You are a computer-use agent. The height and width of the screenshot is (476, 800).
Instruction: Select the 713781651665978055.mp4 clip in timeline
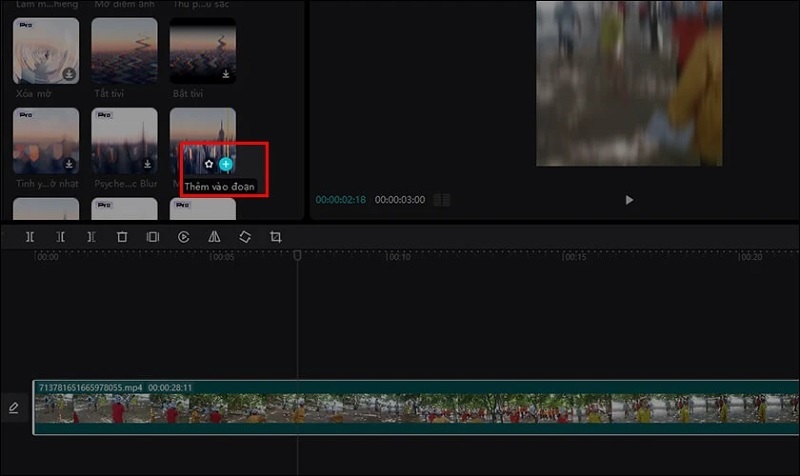click(400, 409)
